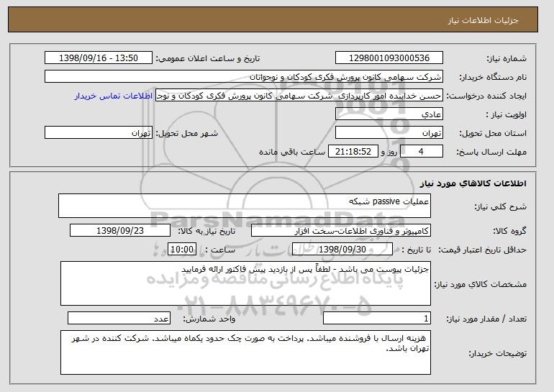This screenshot has width=554, height=392.
Task: Click the price validity date 1398/09/30
Action: tap(342, 250)
